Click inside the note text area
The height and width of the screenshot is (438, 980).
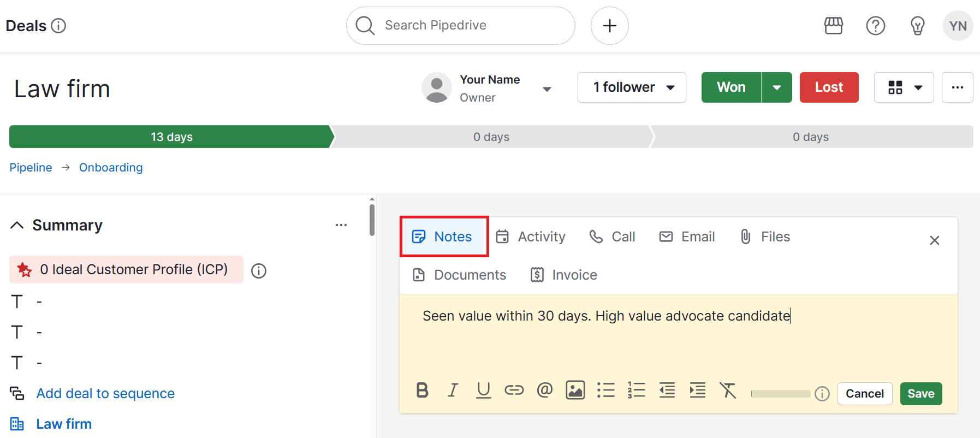click(x=678, y=334)
